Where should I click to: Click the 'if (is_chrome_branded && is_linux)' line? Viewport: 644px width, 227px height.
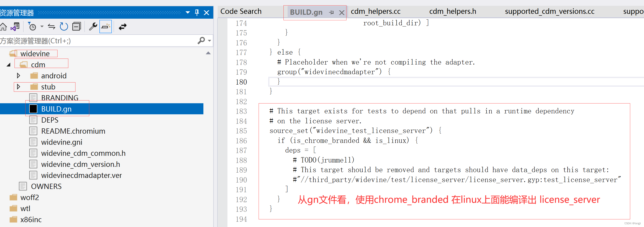coord(347,140)
